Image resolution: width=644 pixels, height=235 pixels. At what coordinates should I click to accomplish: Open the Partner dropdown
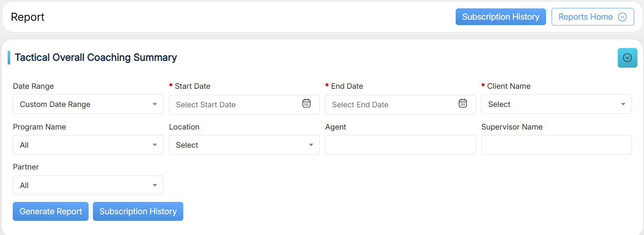coord(88,186)
